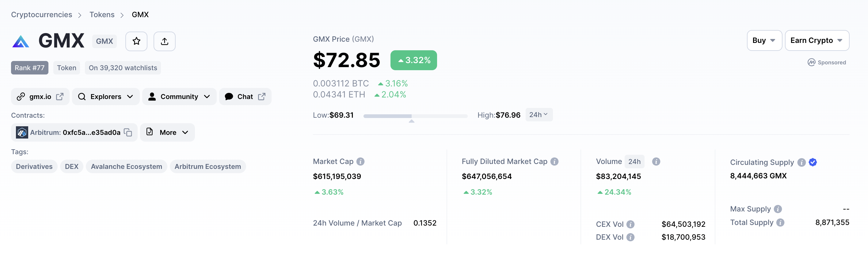Open the Community dropdown menu

point(179,97)
